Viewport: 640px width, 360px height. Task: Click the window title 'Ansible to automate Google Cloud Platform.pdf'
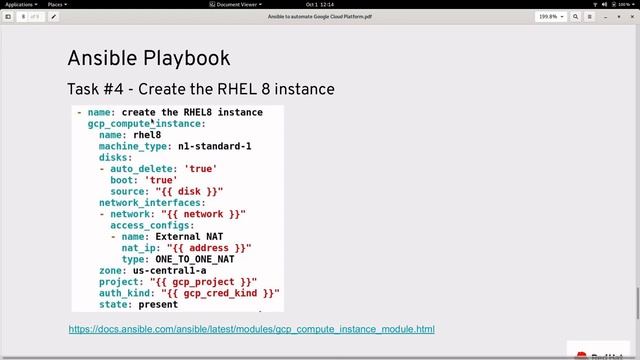[x=320, y=17]
